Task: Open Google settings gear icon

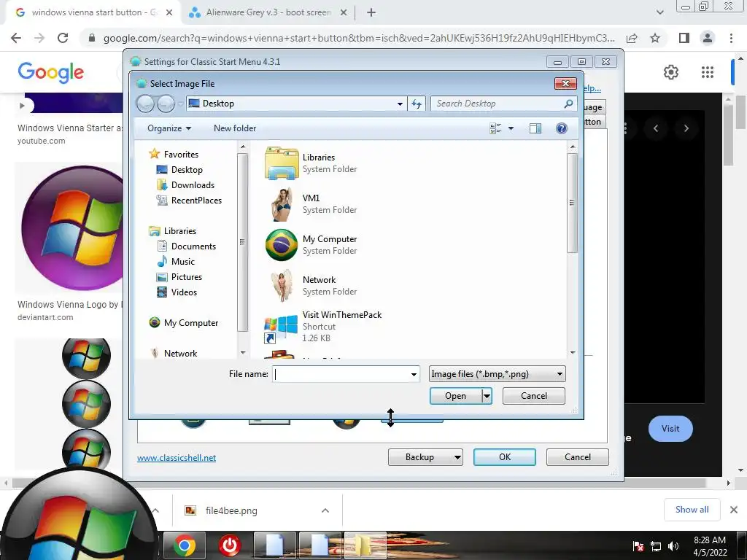Action: [671, 72]
